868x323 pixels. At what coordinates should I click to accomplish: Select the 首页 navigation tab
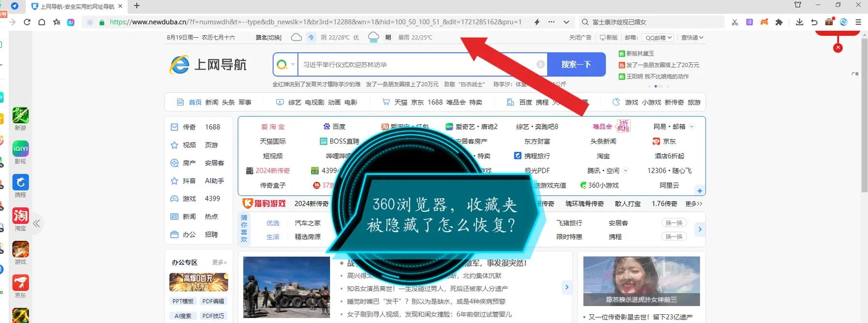pyautogui.click(x=195, y=103)
